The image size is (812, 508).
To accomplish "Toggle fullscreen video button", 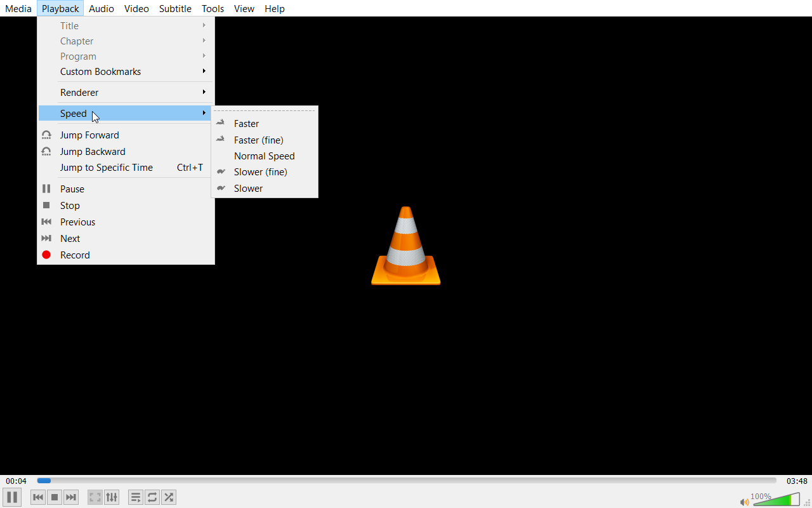I will [95, 497].
